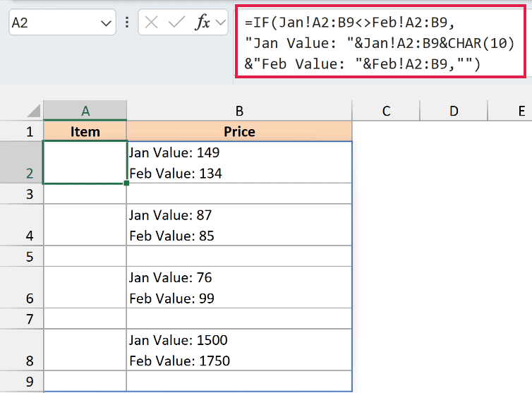Select row 9 header
532x393 pixels.
pyautogui.click(x=22, y=382)
